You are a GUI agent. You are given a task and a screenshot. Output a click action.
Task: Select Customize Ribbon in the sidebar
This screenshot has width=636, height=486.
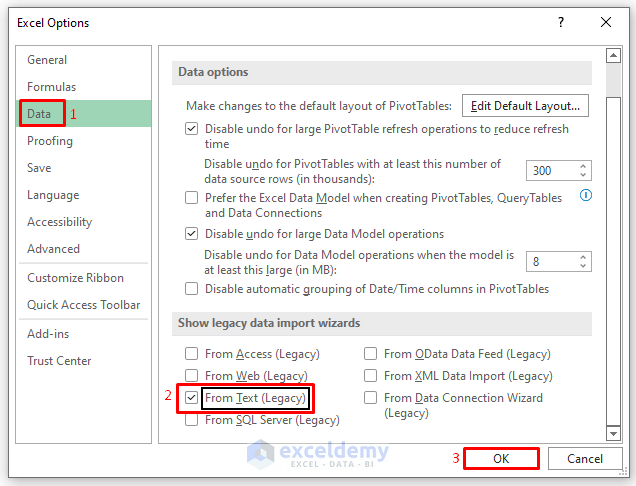coord(75,278)
